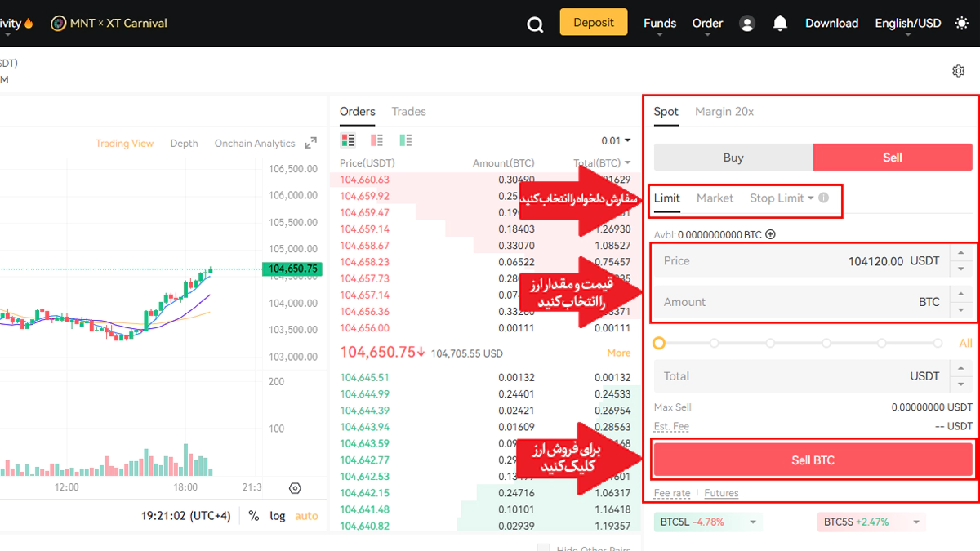
Task: Select the 104,640.82 bid price row
Action: [485, 526]
